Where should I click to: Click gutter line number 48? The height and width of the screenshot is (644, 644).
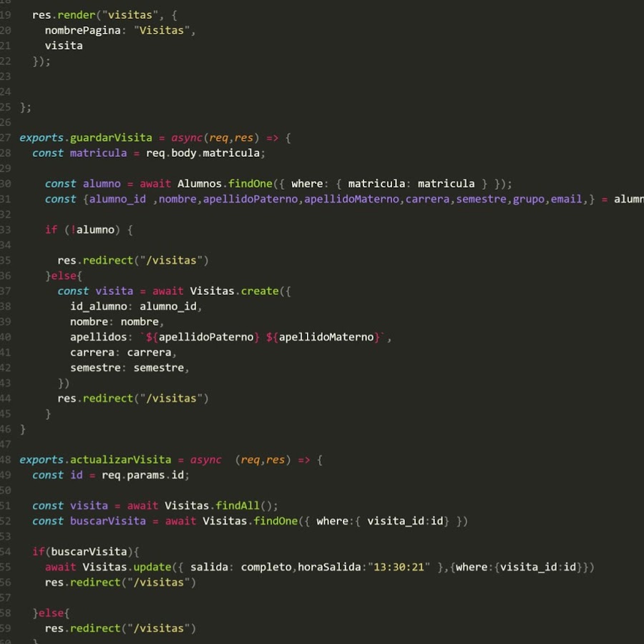click(5, 459)
